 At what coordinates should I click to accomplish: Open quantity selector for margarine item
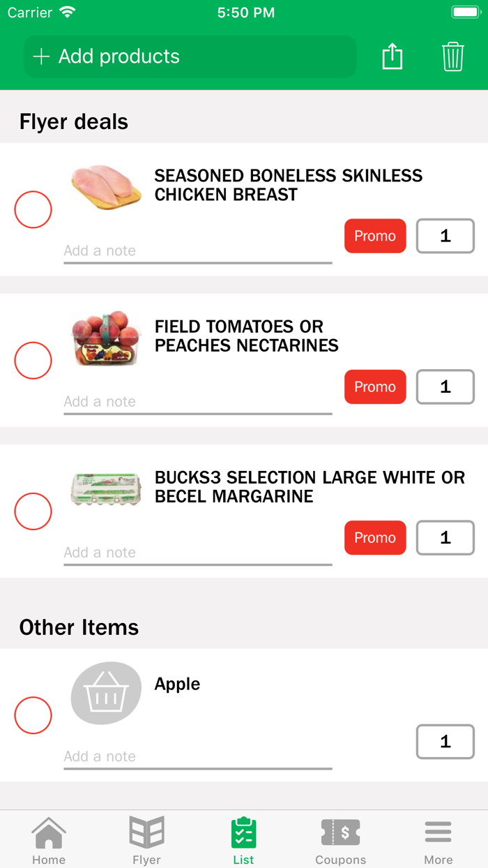[445, 537]
